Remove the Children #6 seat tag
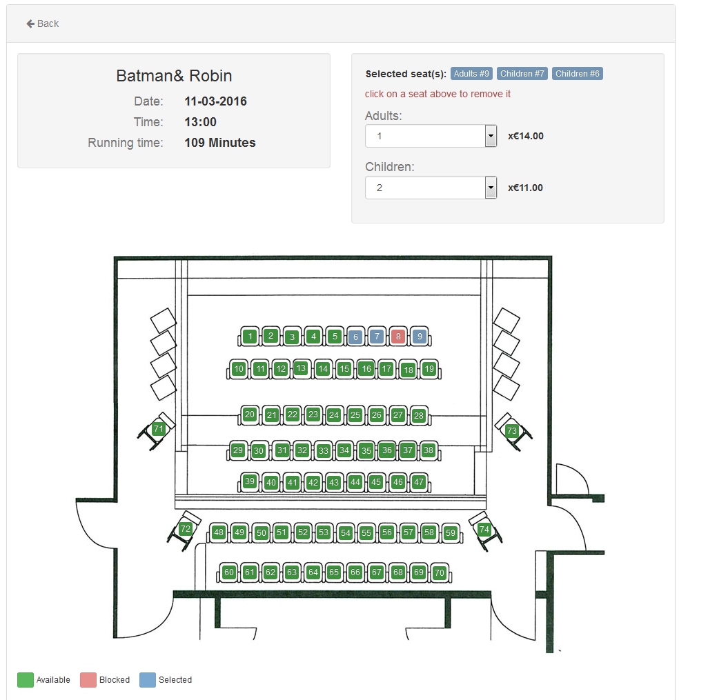This screenshot has width=728, height=700. click(x=578, y=74)
